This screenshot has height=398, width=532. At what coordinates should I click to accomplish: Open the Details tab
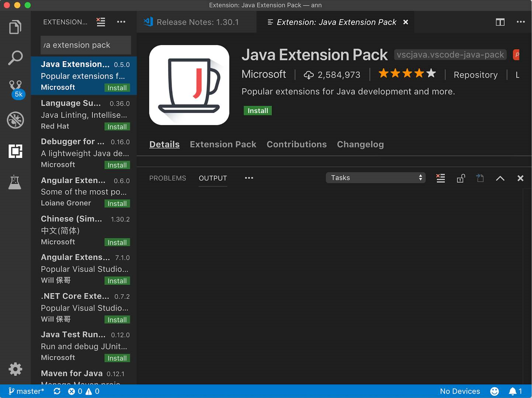click(165, 144)
